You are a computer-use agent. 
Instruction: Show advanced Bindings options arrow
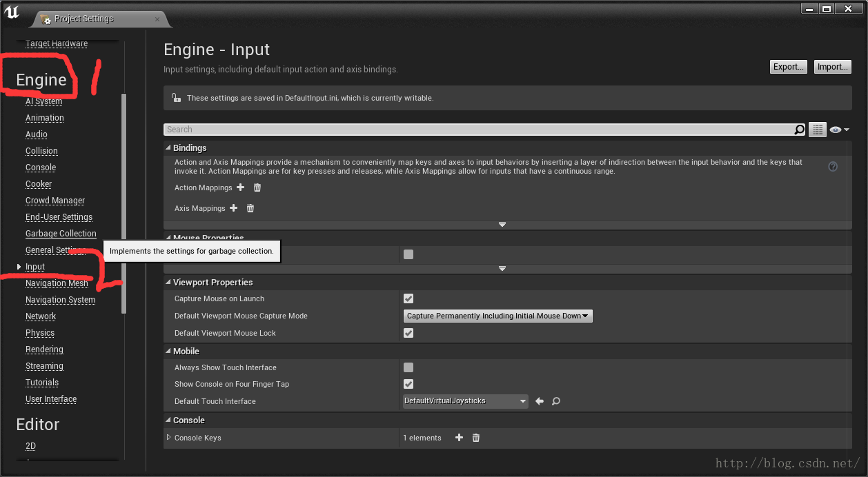[502, 225]
